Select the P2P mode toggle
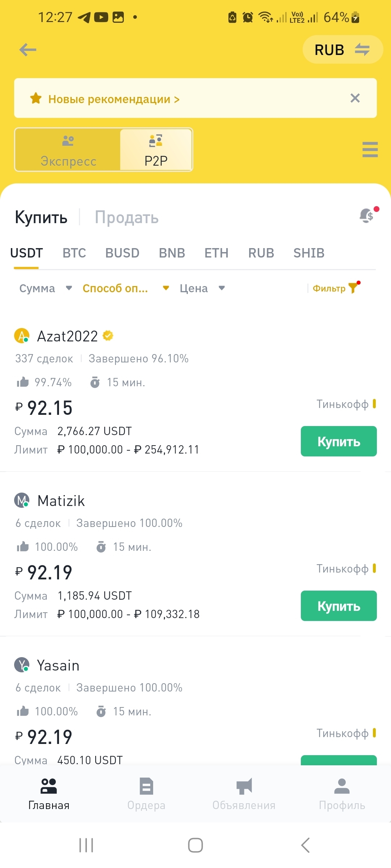Screen dimensions: 391x868 [156, 150]
